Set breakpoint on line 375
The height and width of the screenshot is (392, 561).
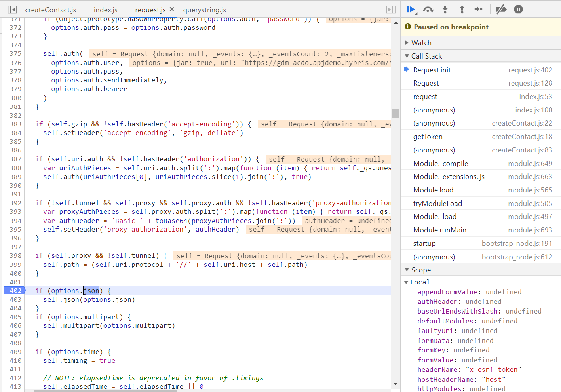tap(15, 54)
